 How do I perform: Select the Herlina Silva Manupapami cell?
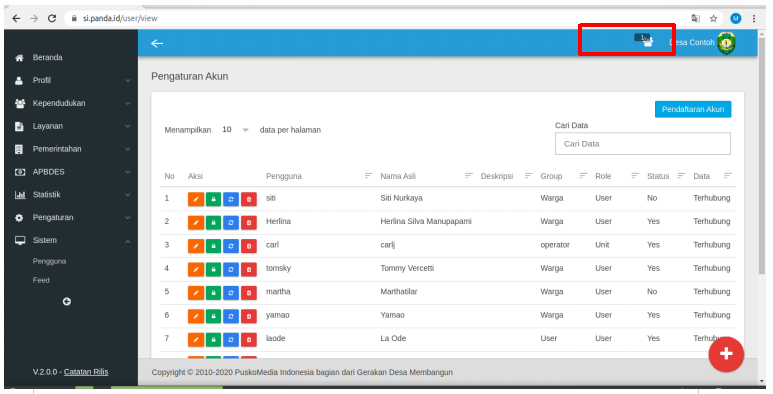(x=425, y=221)
